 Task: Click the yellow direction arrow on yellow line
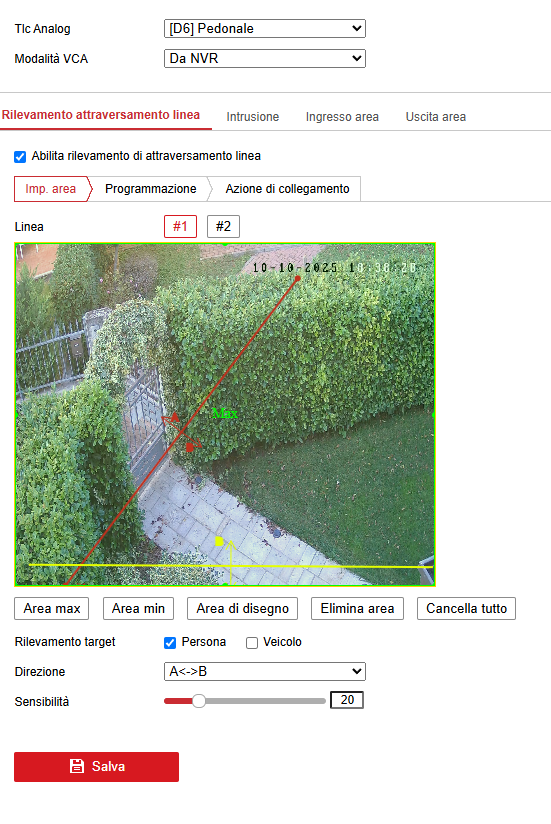coord(231,562)
